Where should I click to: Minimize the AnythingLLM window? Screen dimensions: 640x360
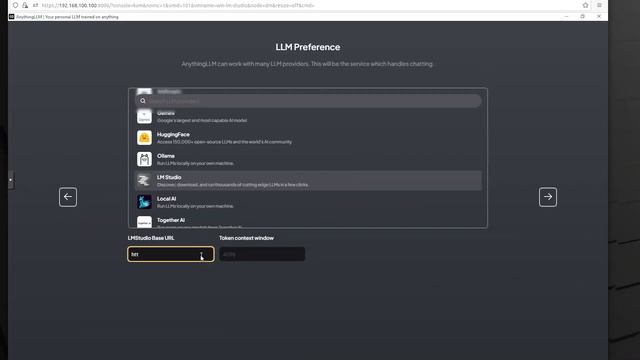(566, 17)
